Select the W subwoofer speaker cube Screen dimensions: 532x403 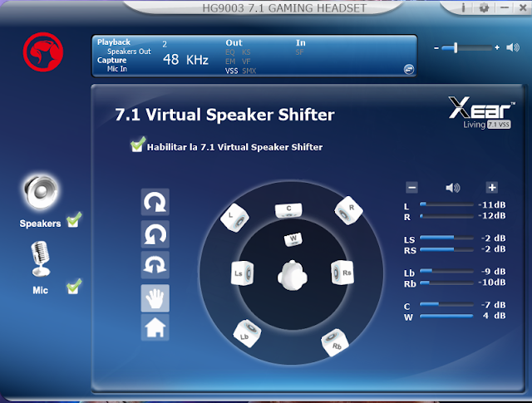pyautogui.click(x=293, y=239)
